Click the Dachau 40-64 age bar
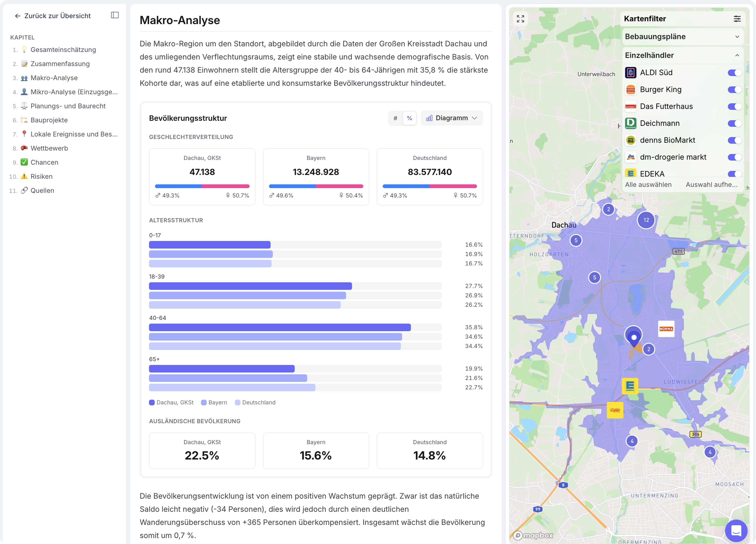This screenshot has width=756, height=544. tap(280, 327)
